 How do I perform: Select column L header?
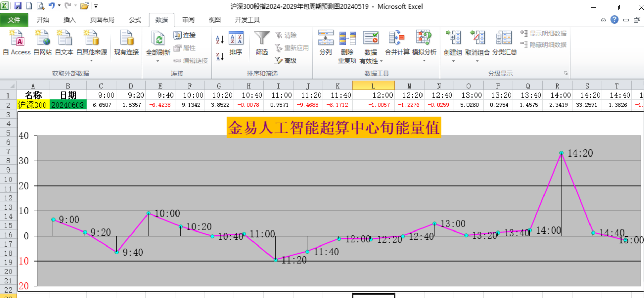click(373, 86)
